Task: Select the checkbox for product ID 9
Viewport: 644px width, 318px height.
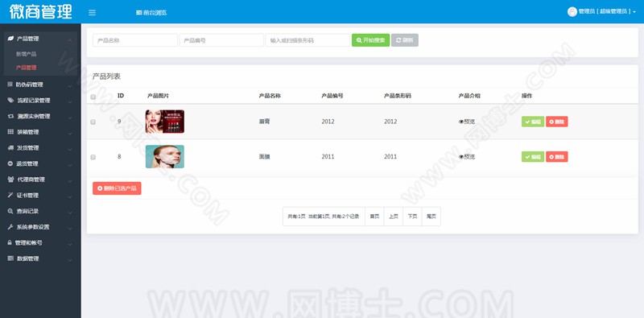Action: pyautogui.click(x=93, y=122)
